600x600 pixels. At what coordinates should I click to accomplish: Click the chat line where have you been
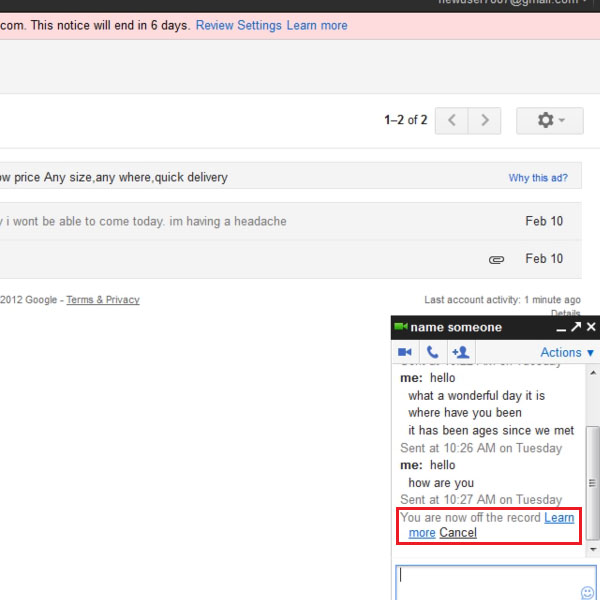465,413
